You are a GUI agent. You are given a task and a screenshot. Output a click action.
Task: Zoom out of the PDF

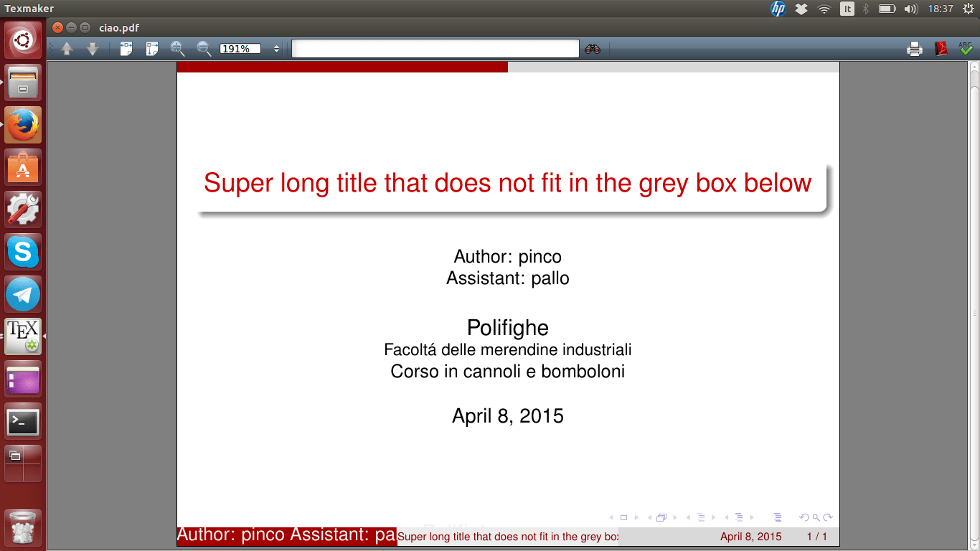204,49
